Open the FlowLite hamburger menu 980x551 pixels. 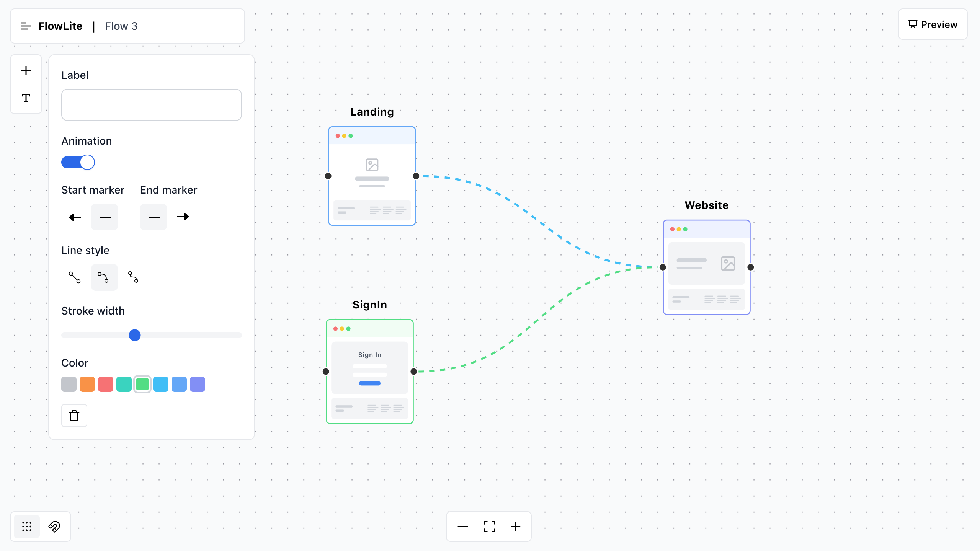(x=26, y=26)
